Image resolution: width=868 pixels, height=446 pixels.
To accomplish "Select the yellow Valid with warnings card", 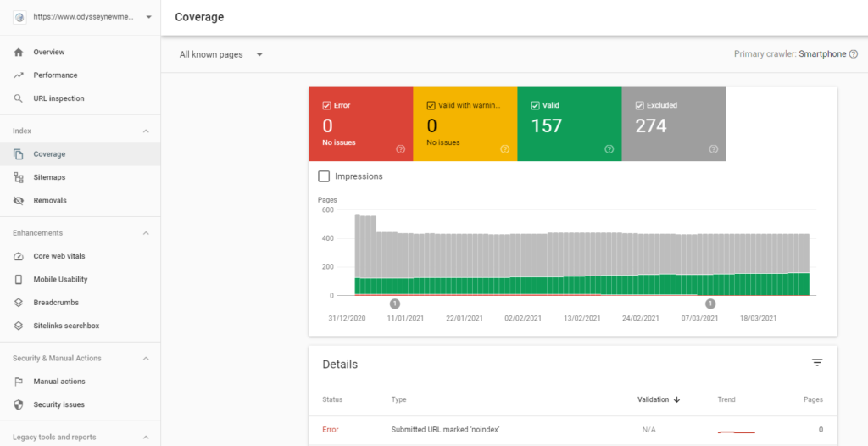I will [x=465, y=124].
